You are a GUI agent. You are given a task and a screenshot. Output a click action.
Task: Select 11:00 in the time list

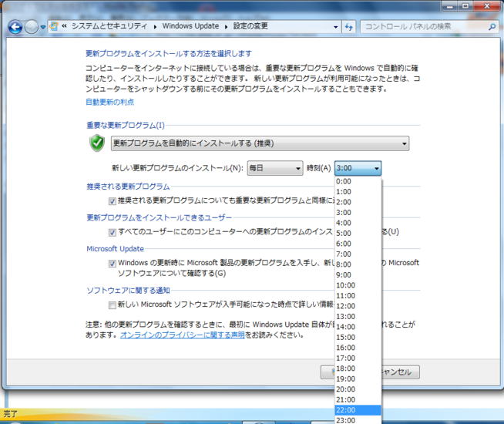(358, 296)
